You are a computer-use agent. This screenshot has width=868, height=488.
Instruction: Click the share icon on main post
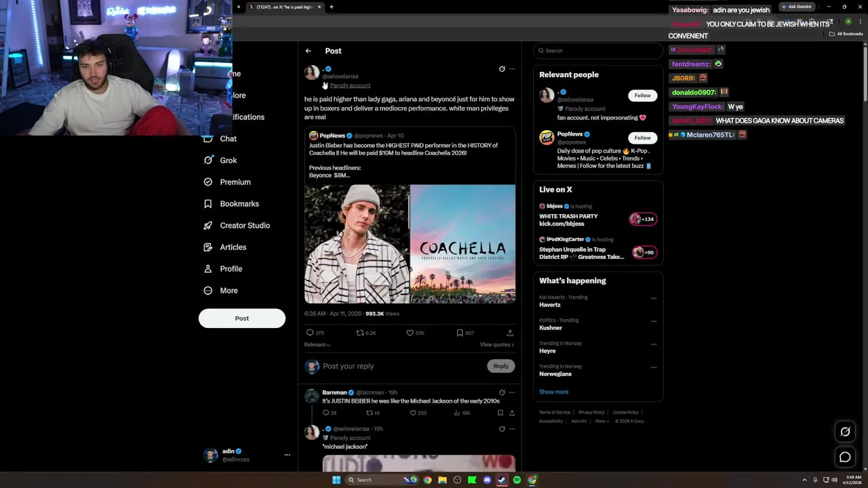coord(510,333)
